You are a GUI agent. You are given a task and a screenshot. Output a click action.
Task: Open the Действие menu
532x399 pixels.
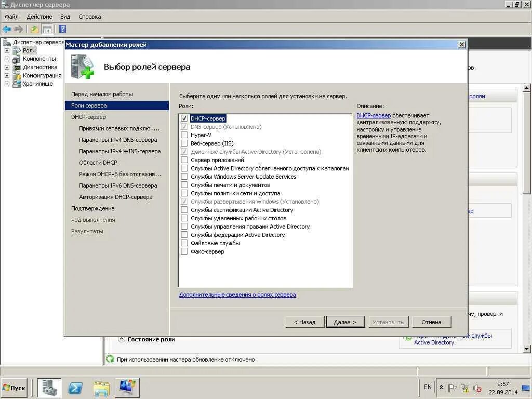click(39, 17)
